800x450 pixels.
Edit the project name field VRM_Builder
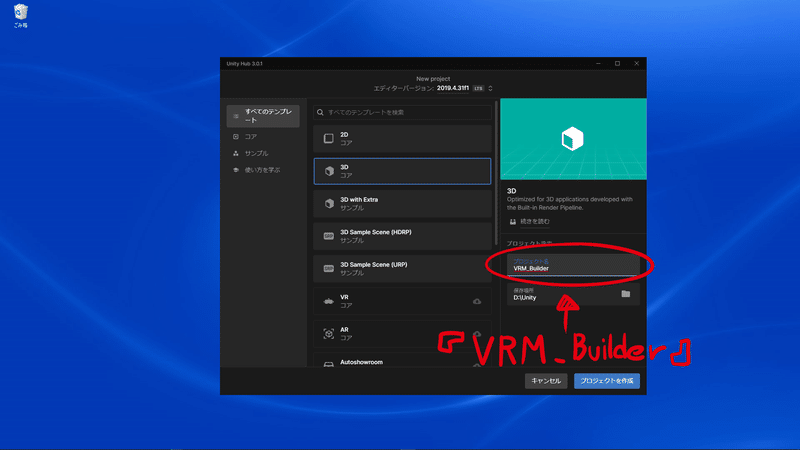click(x=573, y=265)
